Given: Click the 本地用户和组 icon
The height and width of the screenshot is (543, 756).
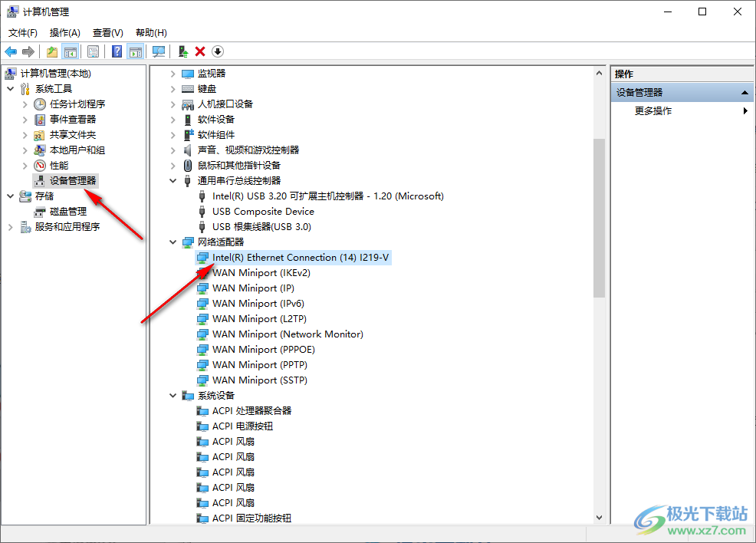Looking at the screenshot, I should coord(40,150).
